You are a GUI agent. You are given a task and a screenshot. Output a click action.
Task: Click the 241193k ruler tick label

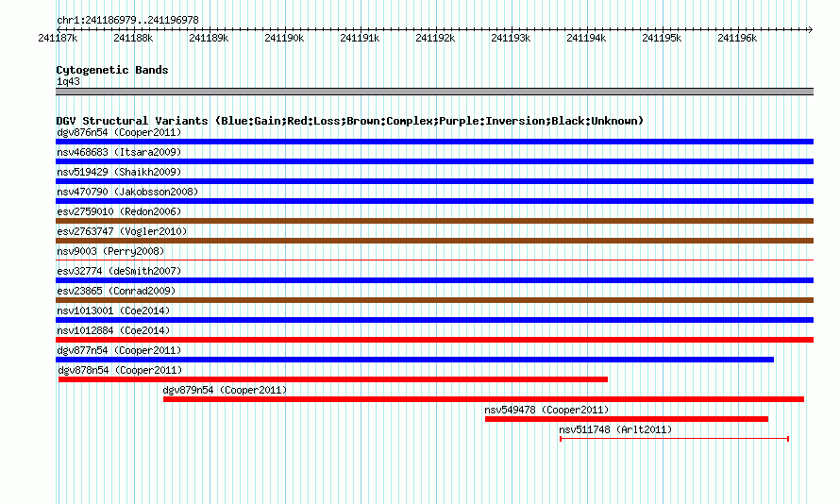click(511, 38)
